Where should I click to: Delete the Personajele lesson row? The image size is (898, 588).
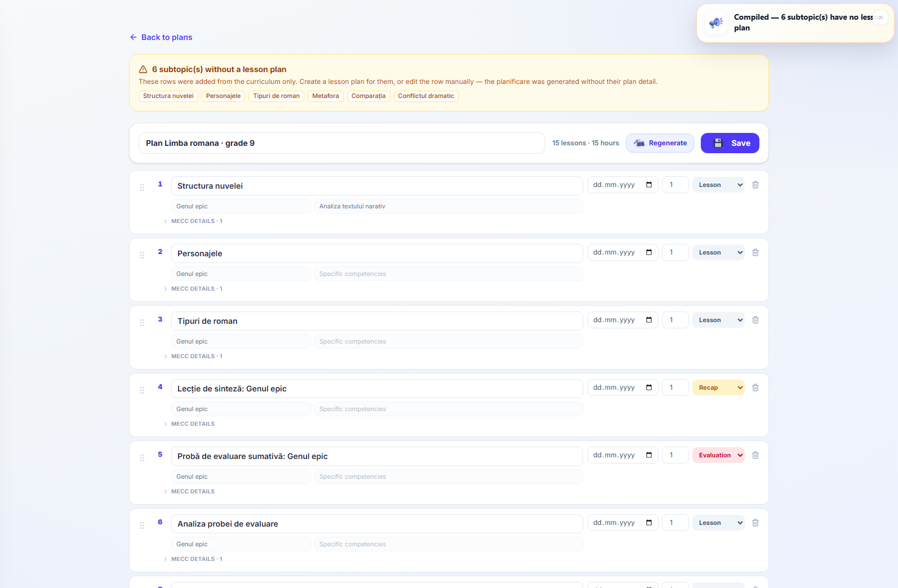point(755,252)
